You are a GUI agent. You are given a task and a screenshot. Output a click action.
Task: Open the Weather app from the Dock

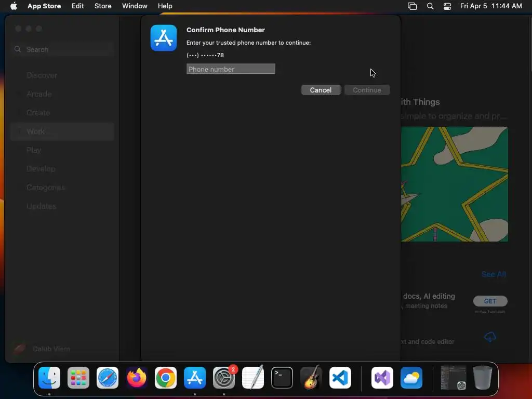[x=411, y=378]
